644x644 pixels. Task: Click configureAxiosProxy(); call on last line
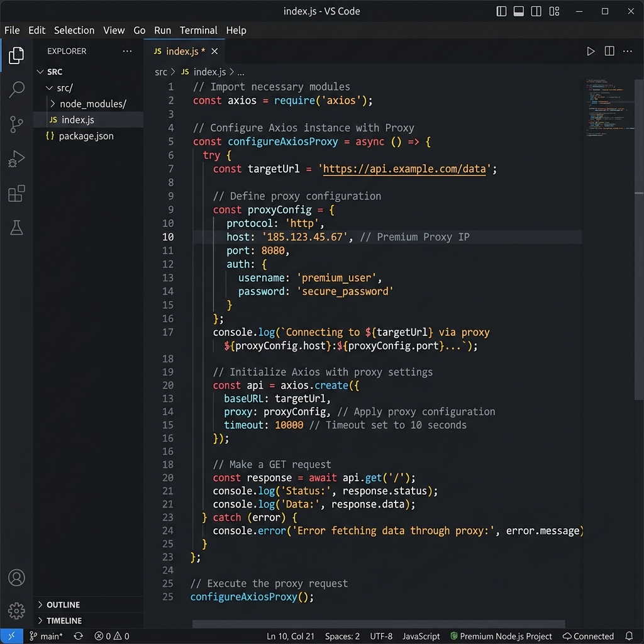[x=252, y=597]
